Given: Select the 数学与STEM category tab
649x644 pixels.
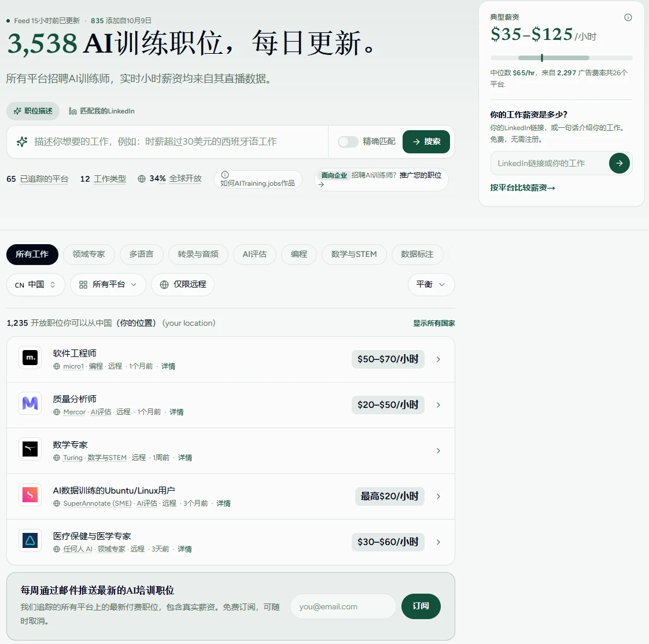Looking at the screenshot, I should click(354, 254).
